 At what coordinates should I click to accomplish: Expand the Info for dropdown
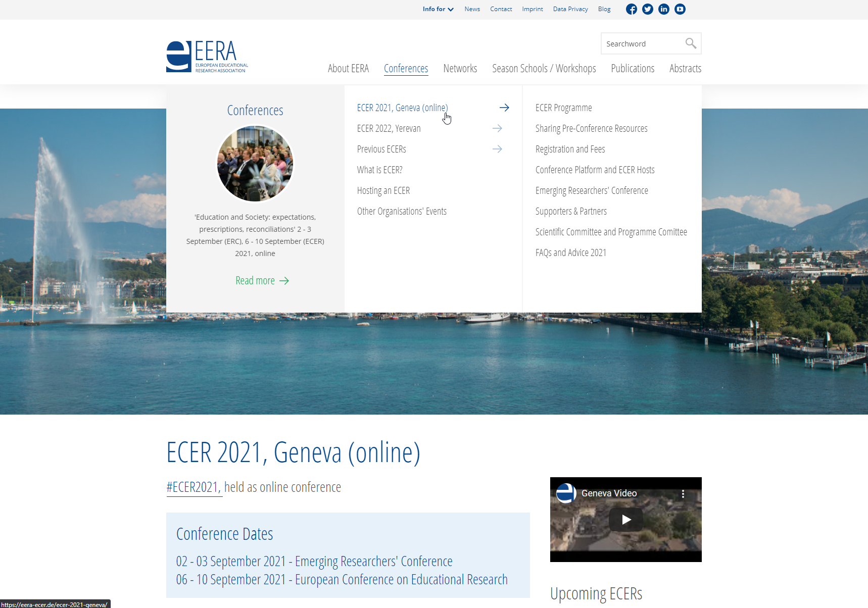pyautogui.click(x=438, y=9)
